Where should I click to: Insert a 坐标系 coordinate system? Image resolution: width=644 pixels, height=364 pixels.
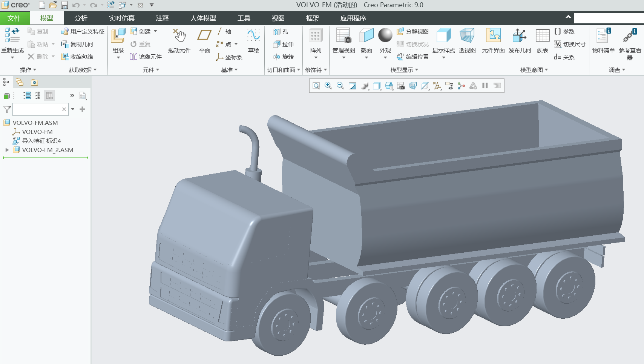coord(229,57)
